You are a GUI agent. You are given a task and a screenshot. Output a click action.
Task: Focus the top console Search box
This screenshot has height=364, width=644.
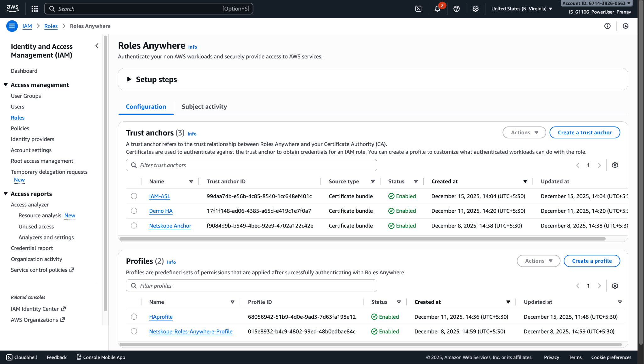point(149,9)
